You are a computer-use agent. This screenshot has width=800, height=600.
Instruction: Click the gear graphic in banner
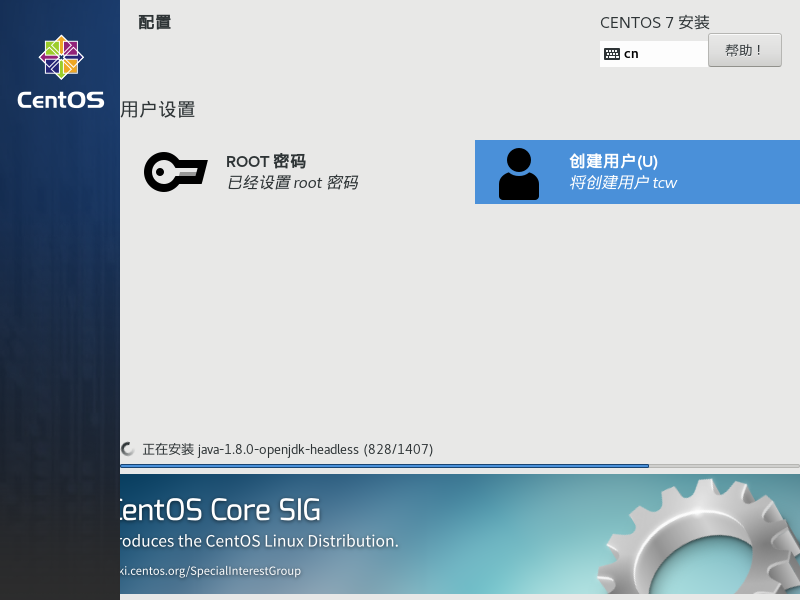[699, 537]
